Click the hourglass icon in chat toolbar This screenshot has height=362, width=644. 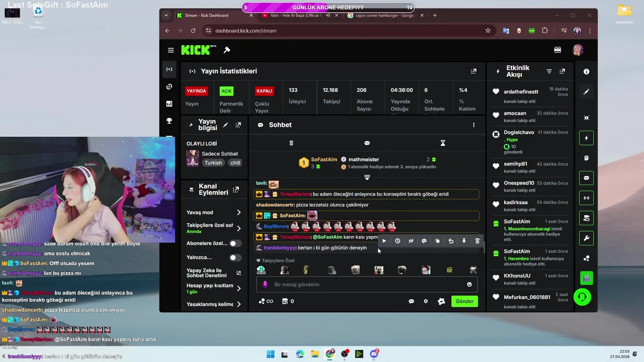click(x=443, y=143)
